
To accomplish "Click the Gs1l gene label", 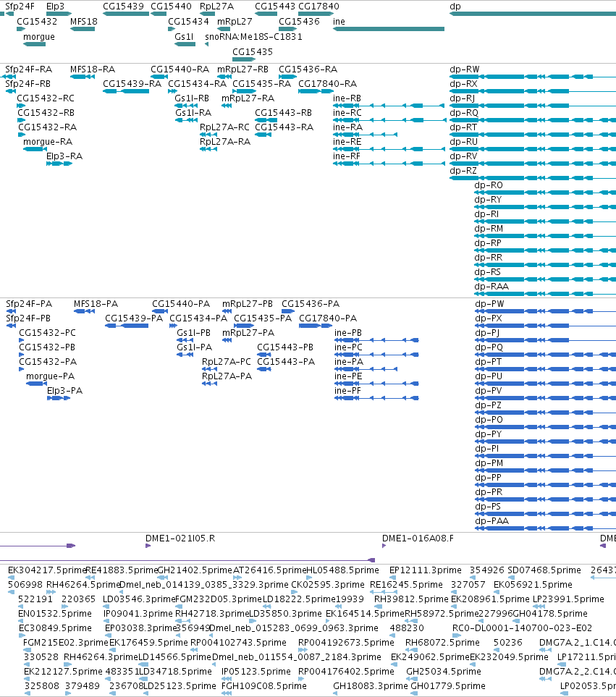I will [184, 37].
